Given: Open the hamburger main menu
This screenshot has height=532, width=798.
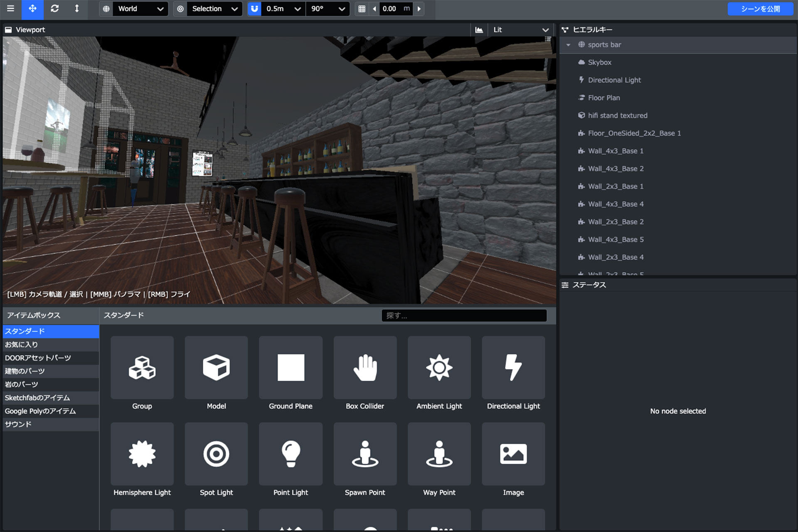Looking at the screenshot, I should tap(10, 9).
